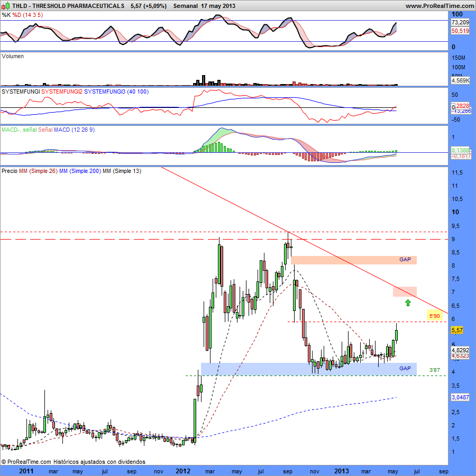Select the 4,8292 moving average tag
This screenshot has height=476, width=476.
460,350
